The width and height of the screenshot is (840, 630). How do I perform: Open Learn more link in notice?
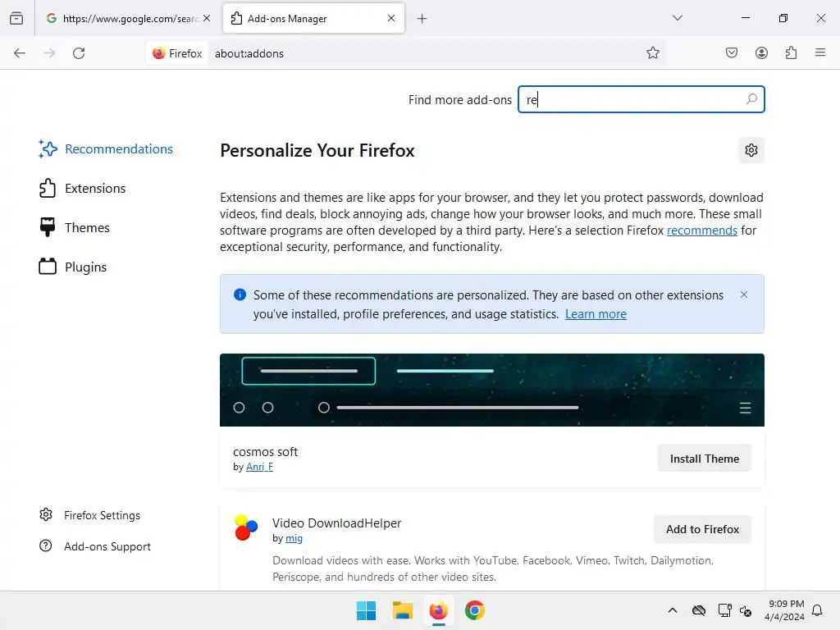pos(596,314)
